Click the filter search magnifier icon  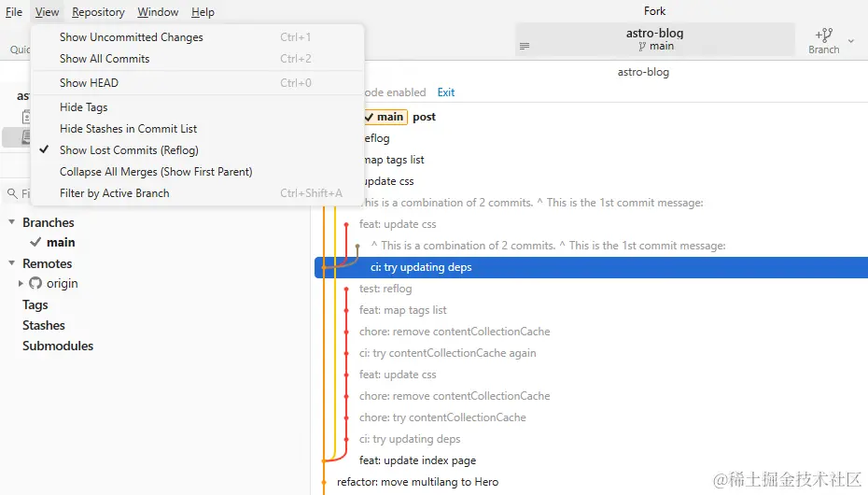pyautogui.click(x=12, y=193)
